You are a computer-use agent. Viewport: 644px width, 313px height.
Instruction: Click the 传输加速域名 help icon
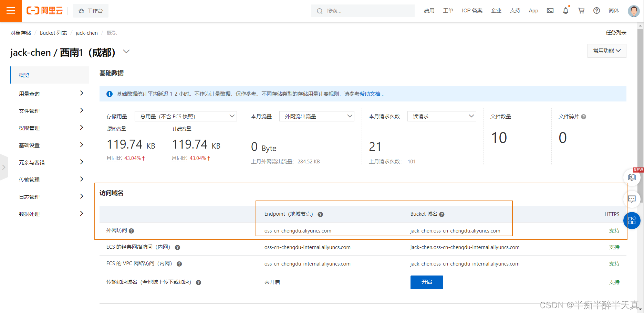click(199, 282)
